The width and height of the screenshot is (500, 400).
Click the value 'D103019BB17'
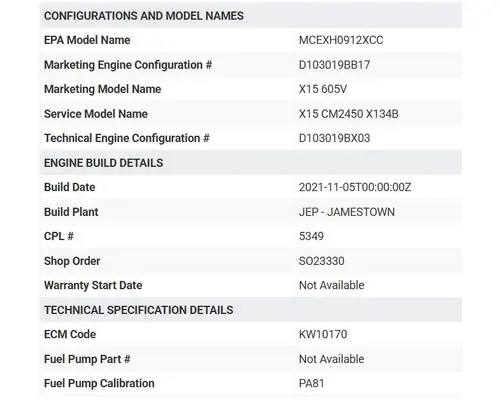tap(334, 65)
